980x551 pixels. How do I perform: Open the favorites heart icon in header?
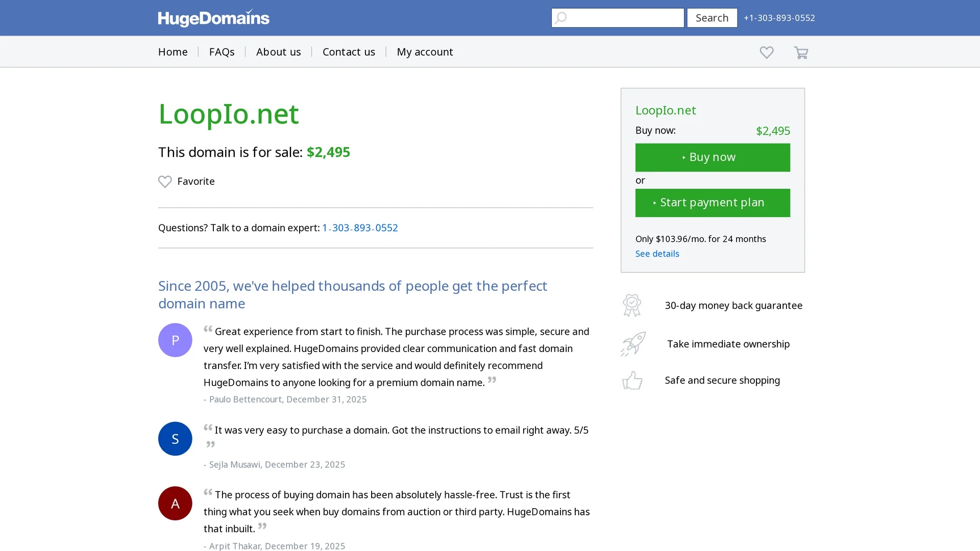[766, 53]
